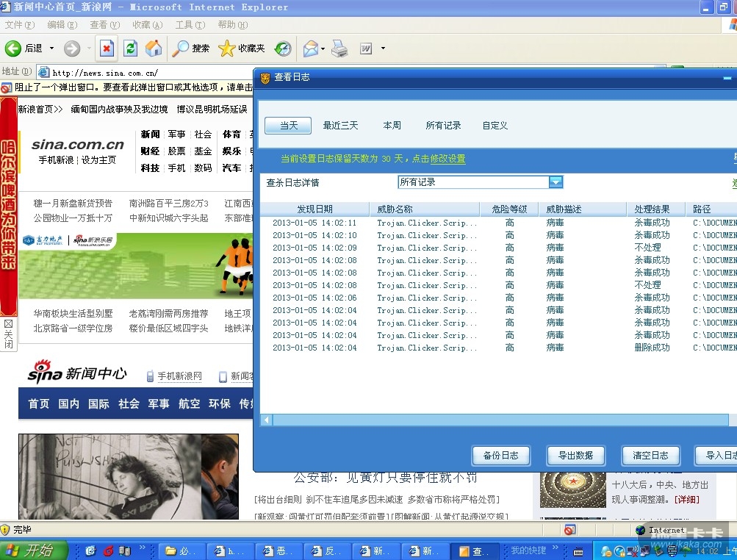
Task: Open the 航空 tab in Sina news nav
Action: (190, 404)
